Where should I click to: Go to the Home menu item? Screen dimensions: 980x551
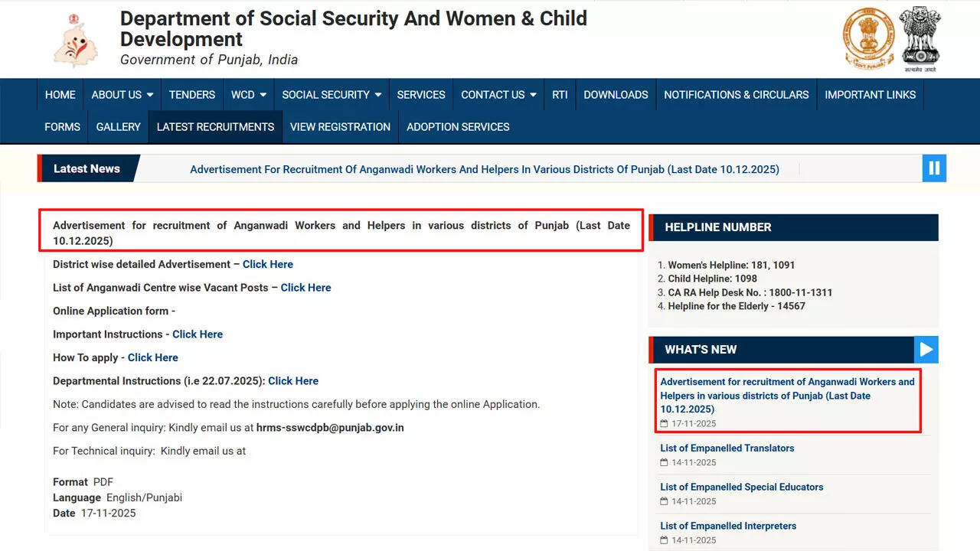60,95
